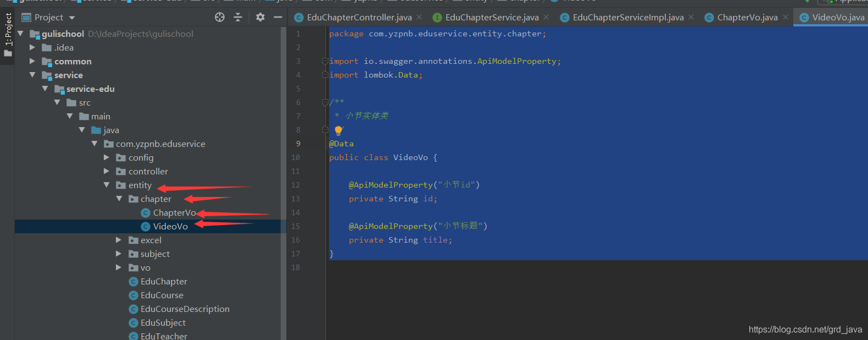
Task: Click the service module folder icon
Action: click(x=47, y=75)
